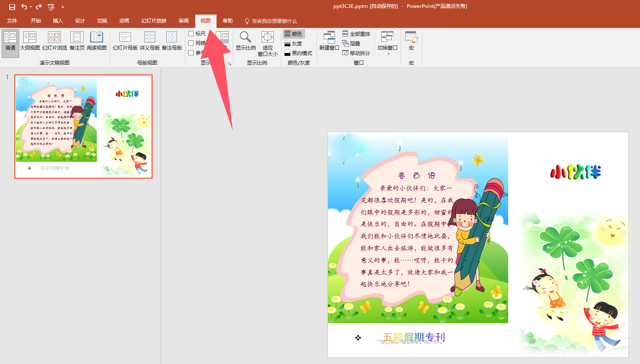Check the 网格线 (Gridlines) option

[191, 43]
